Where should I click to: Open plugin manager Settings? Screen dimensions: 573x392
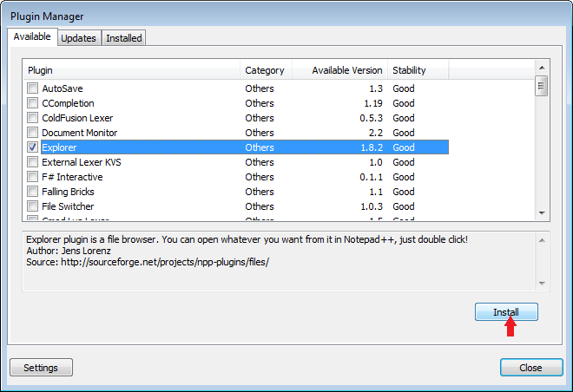pos(41,368)
